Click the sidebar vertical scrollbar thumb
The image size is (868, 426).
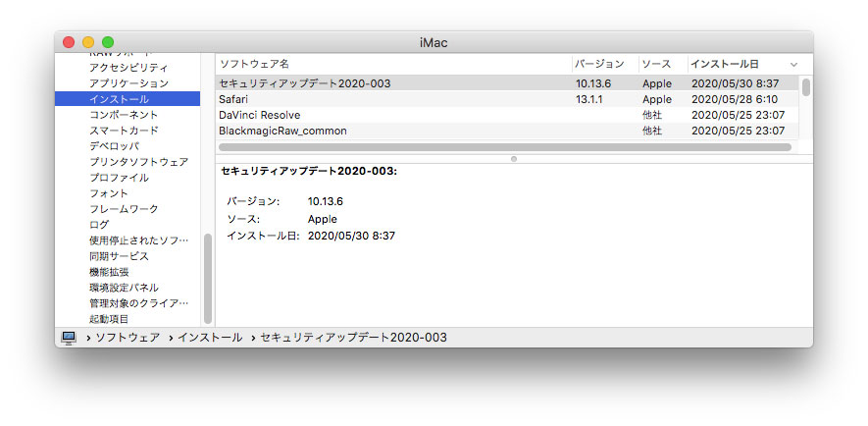pos(208,279)
